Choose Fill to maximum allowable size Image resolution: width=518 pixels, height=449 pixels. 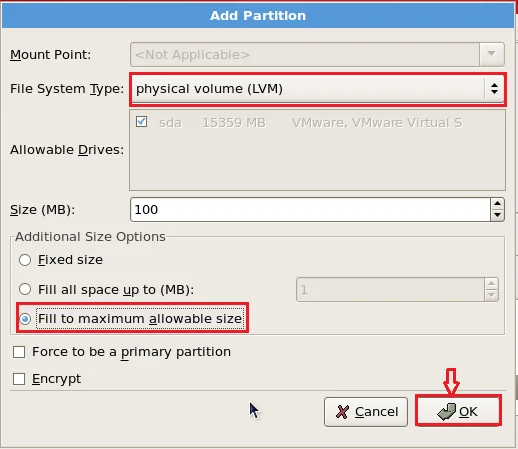click(25, 319)
